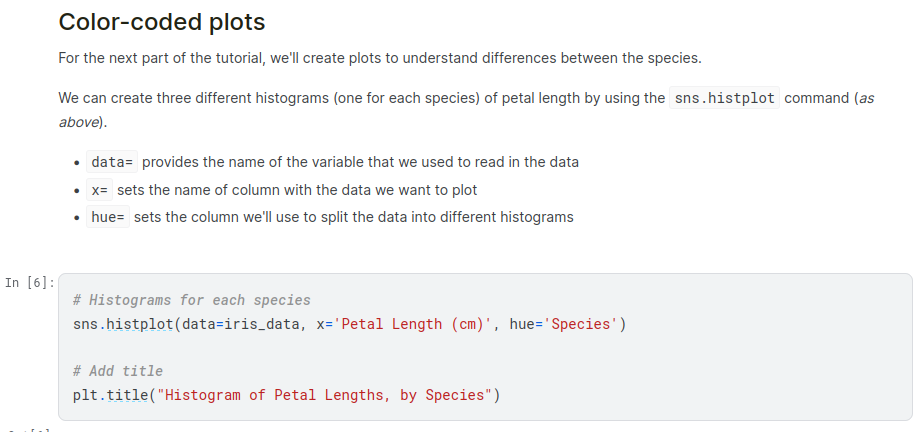Screen dimensions: 921x432
Task: Click the "# Histograms for each species" comment
Action: (191, 300)
